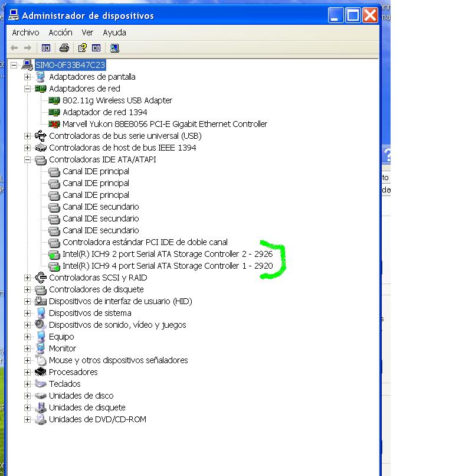Maximize the Administrador de dispositivos window
472x476 pixels.
353,15
